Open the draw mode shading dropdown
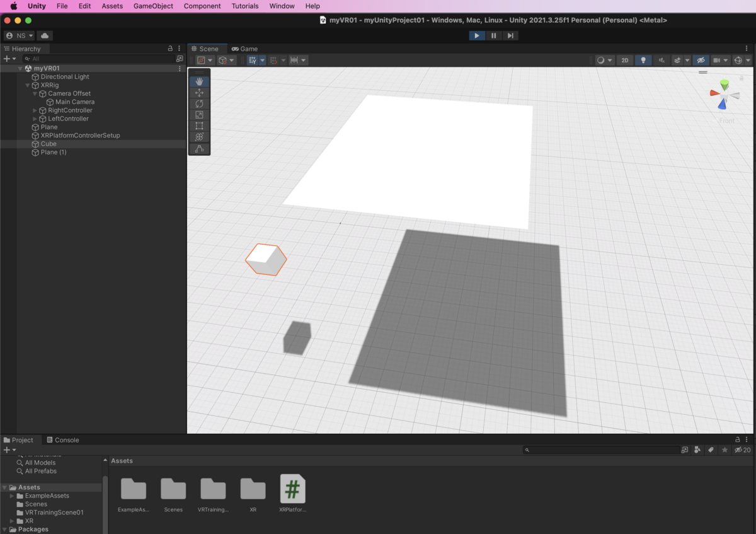The height and width of the screenshot is (534, 756). pos(604,61)
